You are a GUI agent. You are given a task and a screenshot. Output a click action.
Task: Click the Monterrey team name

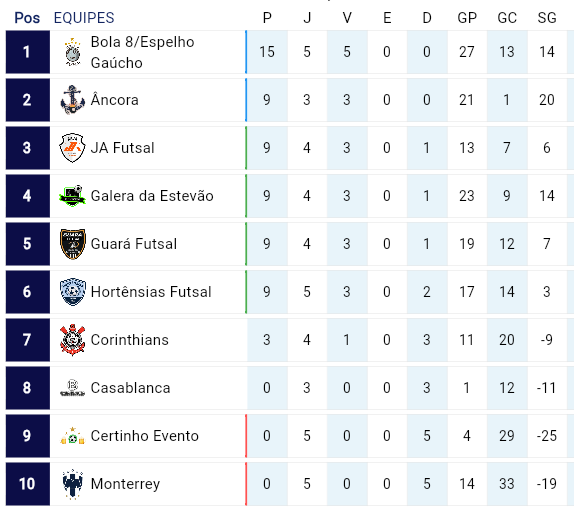125,484
